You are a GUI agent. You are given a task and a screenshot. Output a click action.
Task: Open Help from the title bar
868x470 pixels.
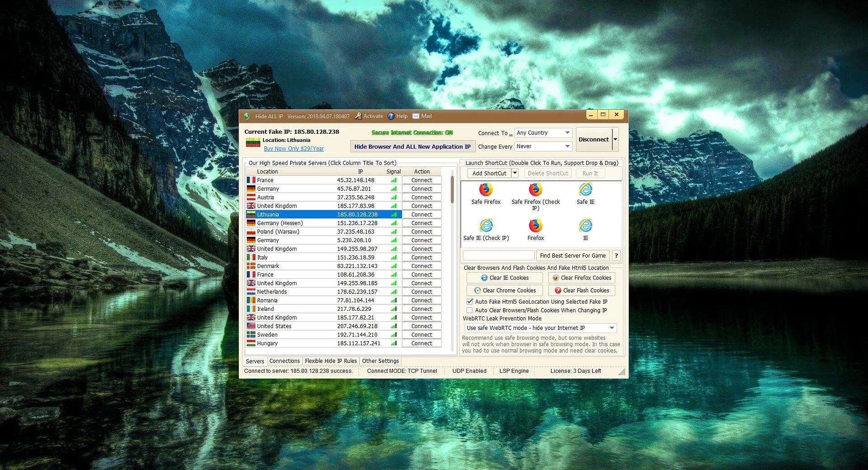(x=397, y=116)
